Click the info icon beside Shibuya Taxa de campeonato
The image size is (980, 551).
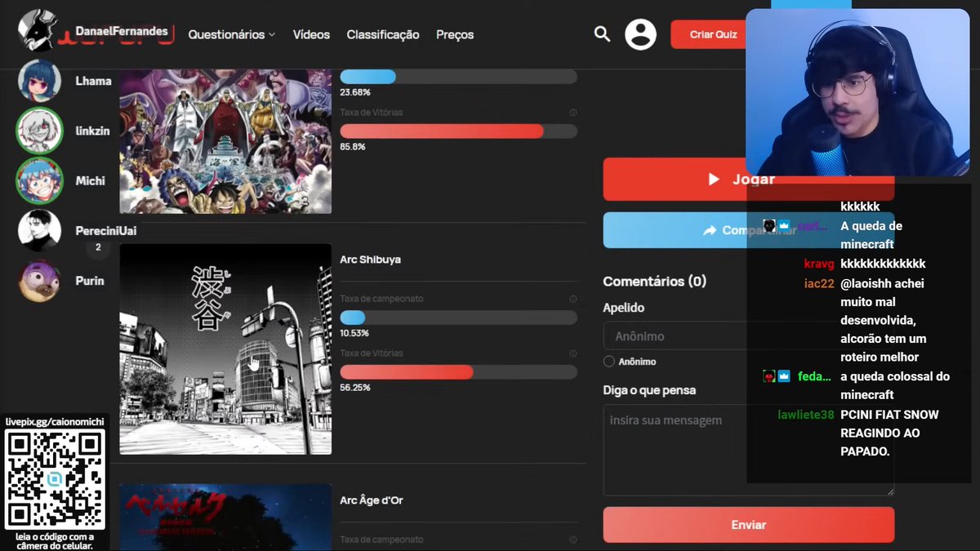572,299
